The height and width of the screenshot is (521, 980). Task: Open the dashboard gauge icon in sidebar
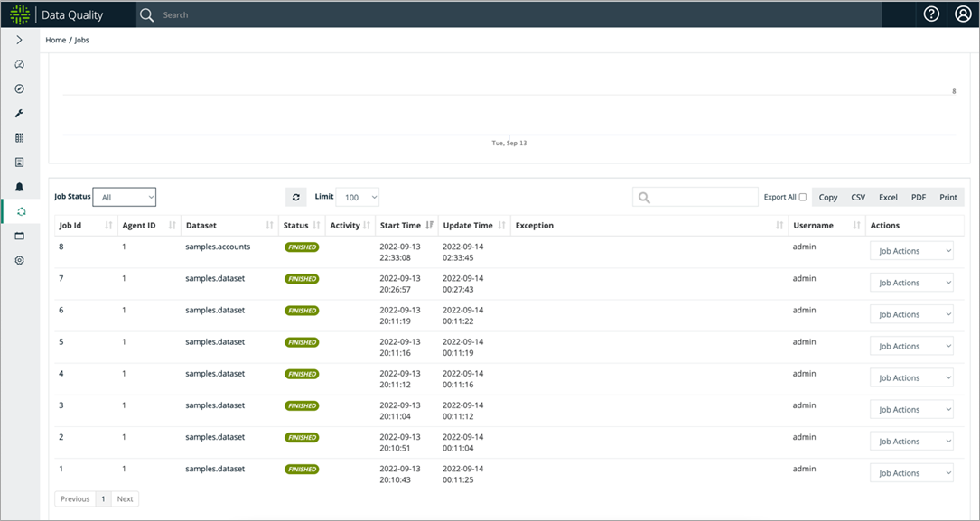(x=19, y=64)
